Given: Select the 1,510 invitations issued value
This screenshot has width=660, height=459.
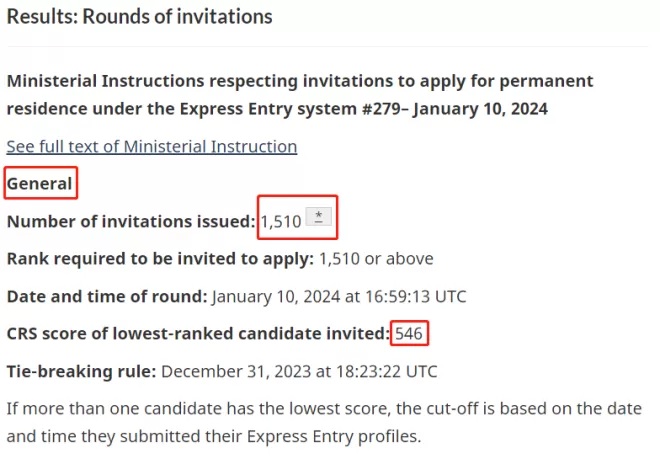Looking at the screenshot, I should pos(281,221).
